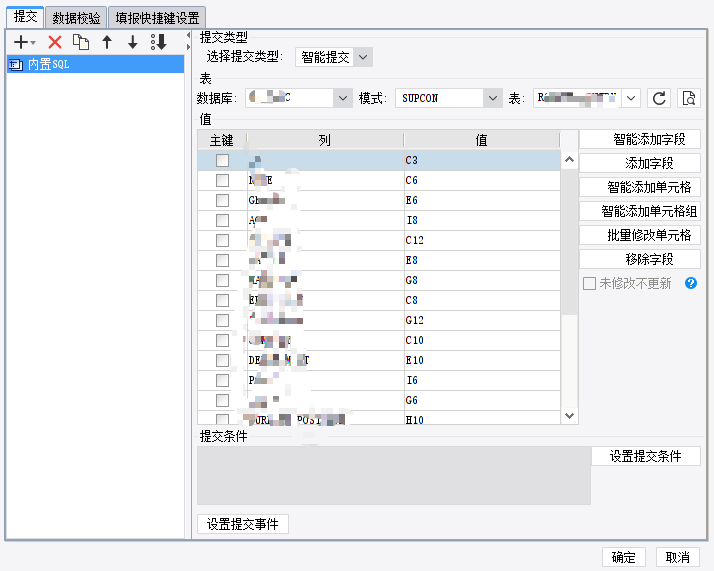Open the 智能提交 submit type dropdown
Viewport: 714px width, 571px height.
coord(363,57)
